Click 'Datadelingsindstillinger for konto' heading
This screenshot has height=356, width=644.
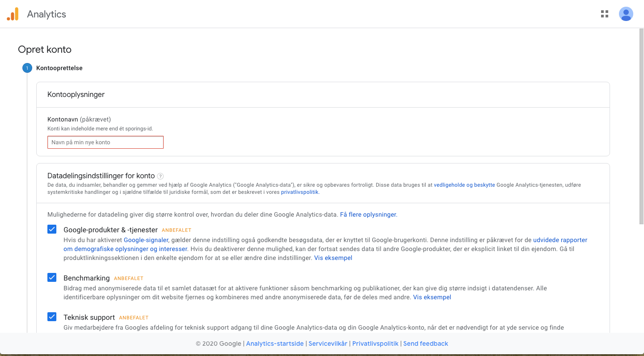point(101,176)
